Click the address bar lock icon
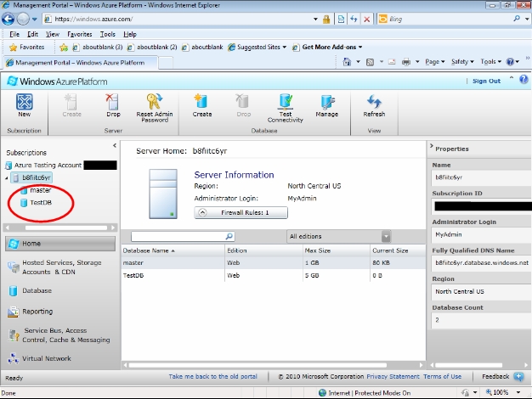 (326, 19)
